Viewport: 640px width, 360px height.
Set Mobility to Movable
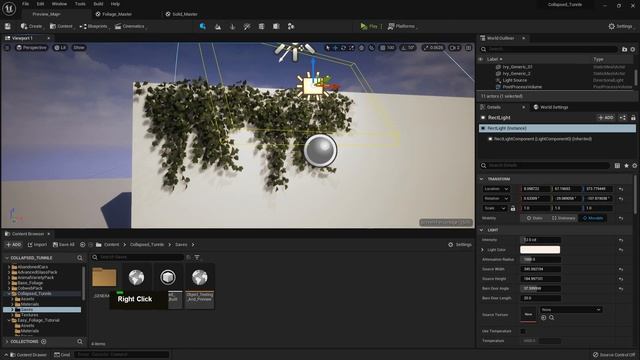(593, 218)
